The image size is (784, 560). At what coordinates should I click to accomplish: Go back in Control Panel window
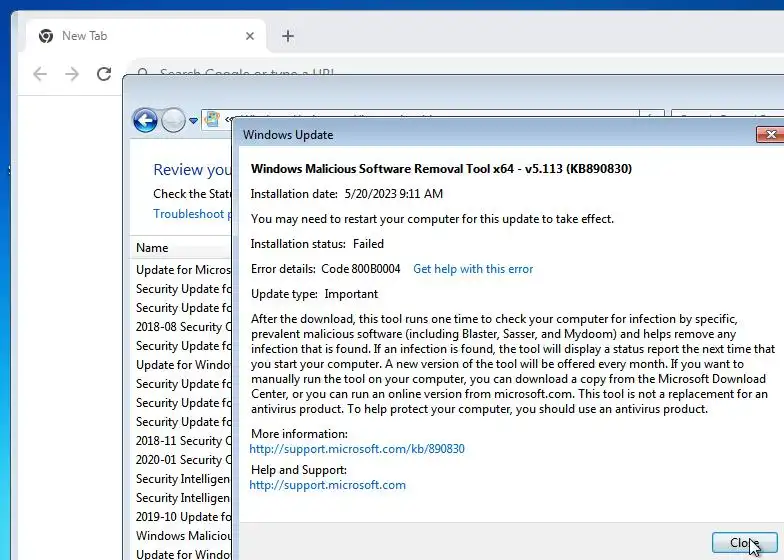click(146, 120)
